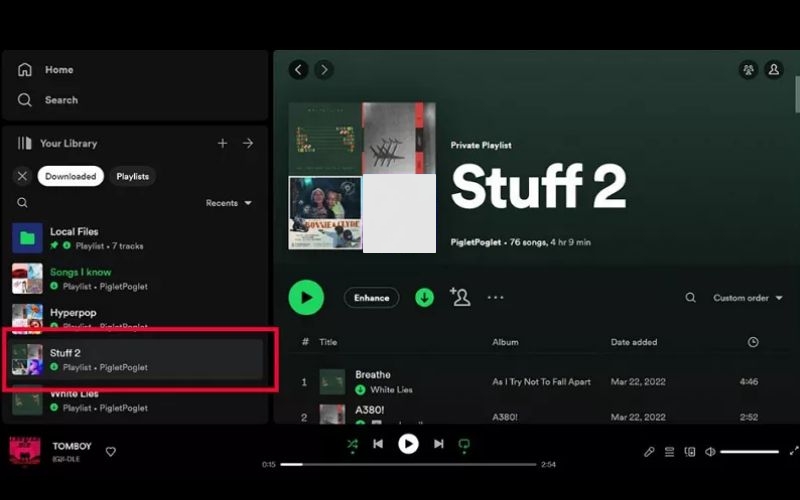Open the Songs I know playlist
800x500 pixels.
pyautogui.click(x=135, y=279)
